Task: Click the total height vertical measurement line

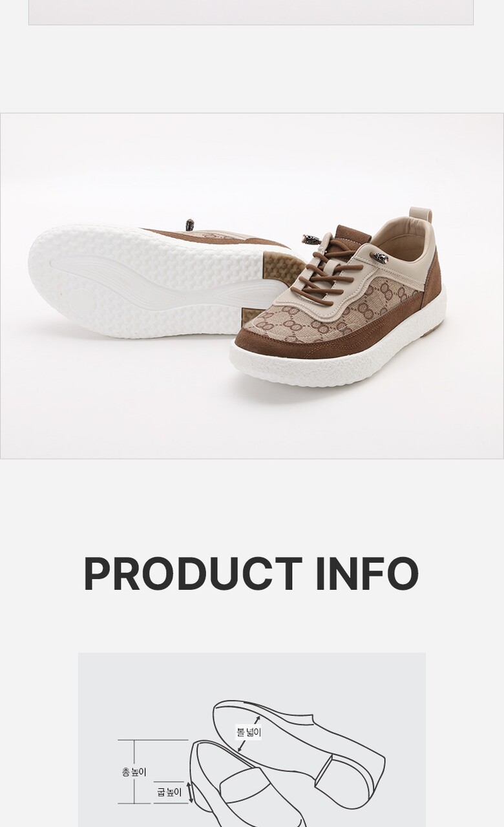Action: click(x=135, y=772)
